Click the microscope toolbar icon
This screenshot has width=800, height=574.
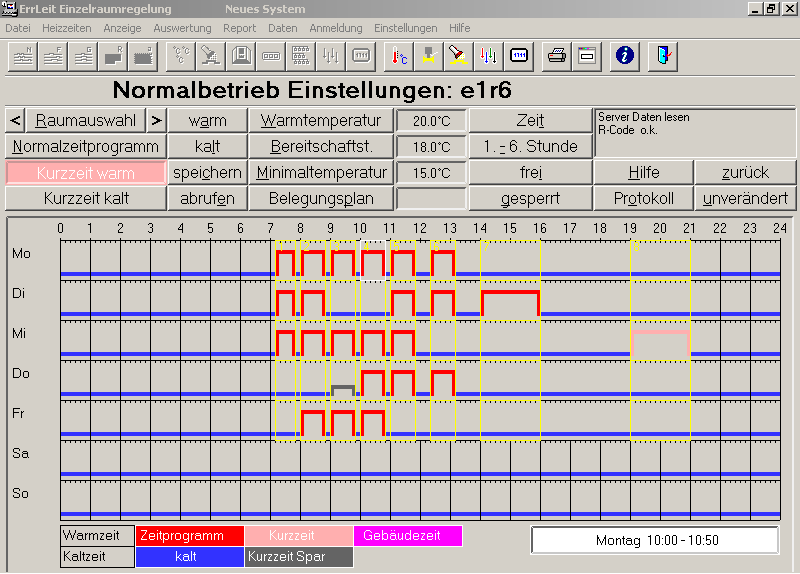[x=211, y=55]
